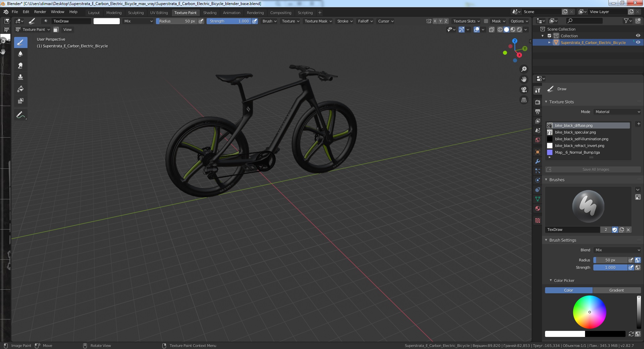Open the Texture Slots header dropdown
Image resolution: width=644 pixels, height=349 pixels.
pos(466,21)
